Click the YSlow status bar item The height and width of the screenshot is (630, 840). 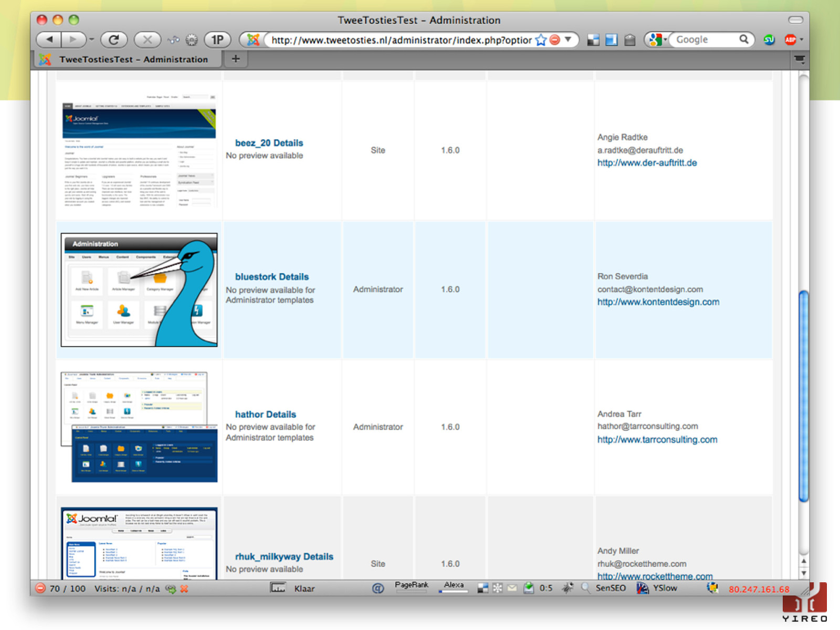(657, 588)
